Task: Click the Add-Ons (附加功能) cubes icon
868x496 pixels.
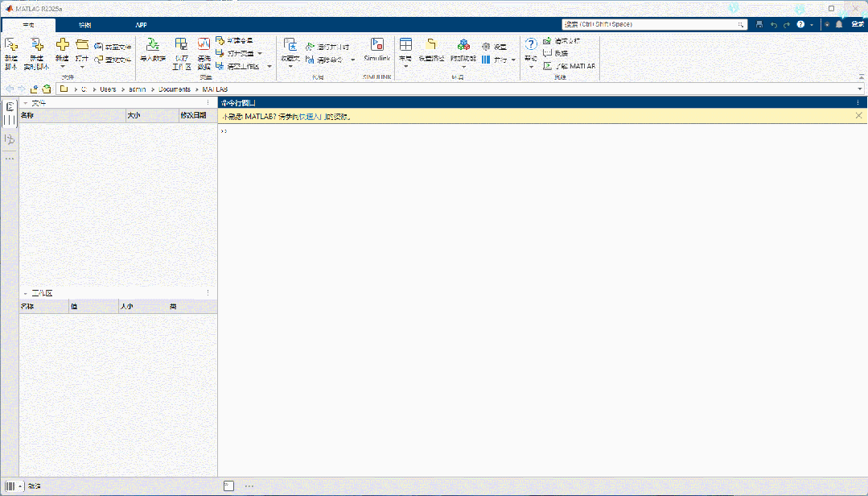Action: (463, 45)
